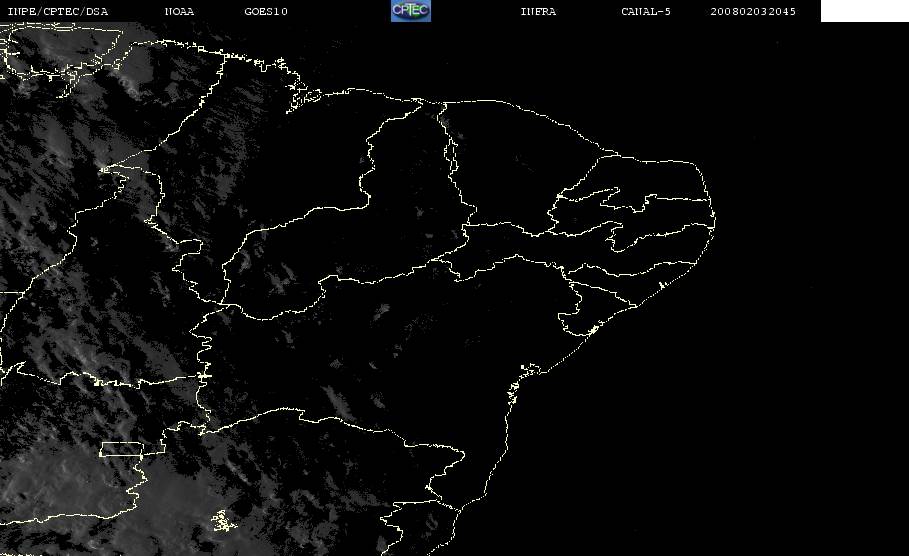Click the 200802032045 timestamp
This screenshot has width=909, height=556.
pos(753,11)
